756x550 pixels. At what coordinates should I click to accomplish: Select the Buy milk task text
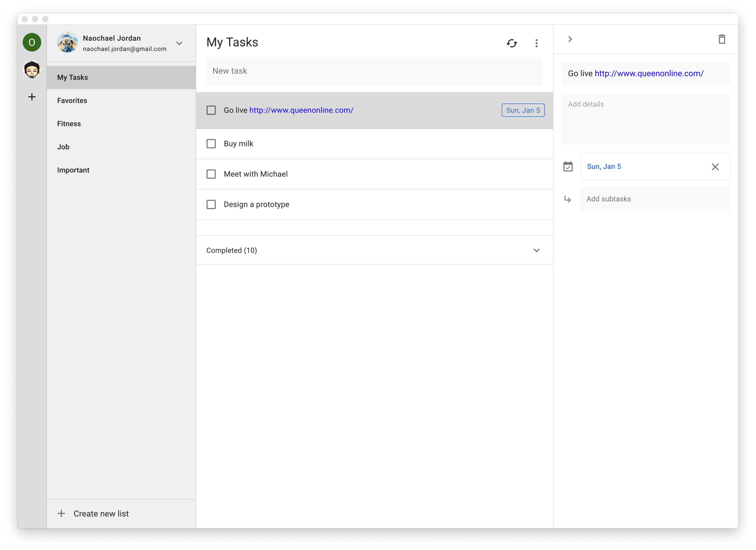click(238, 144)
